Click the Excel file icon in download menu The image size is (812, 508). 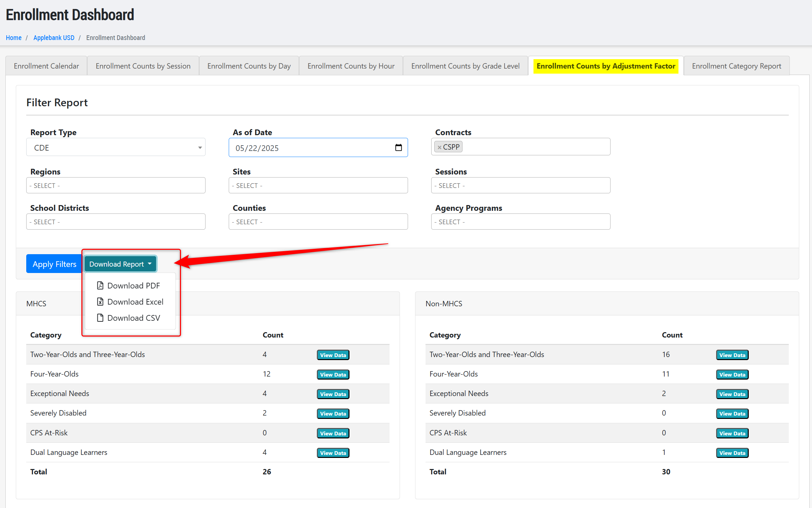pyautogui.click(x=100, y=302)
